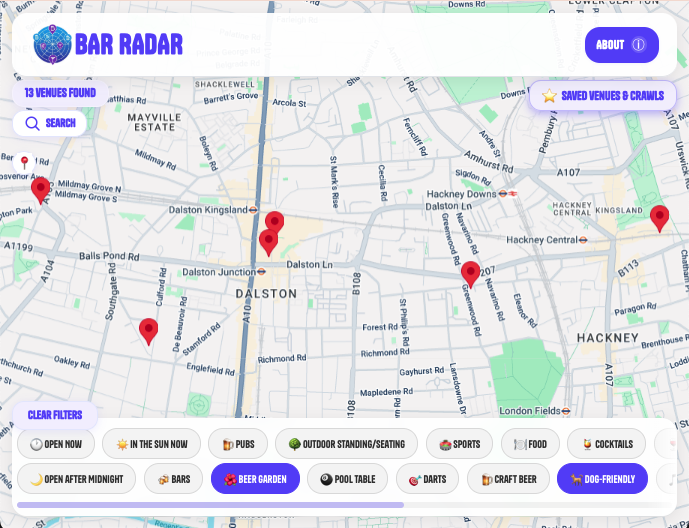This screenshot has width=689, height=528.
Task: Disable the Dog-Friendly filter
Action: pyautogui.click(x=602, y=479)
